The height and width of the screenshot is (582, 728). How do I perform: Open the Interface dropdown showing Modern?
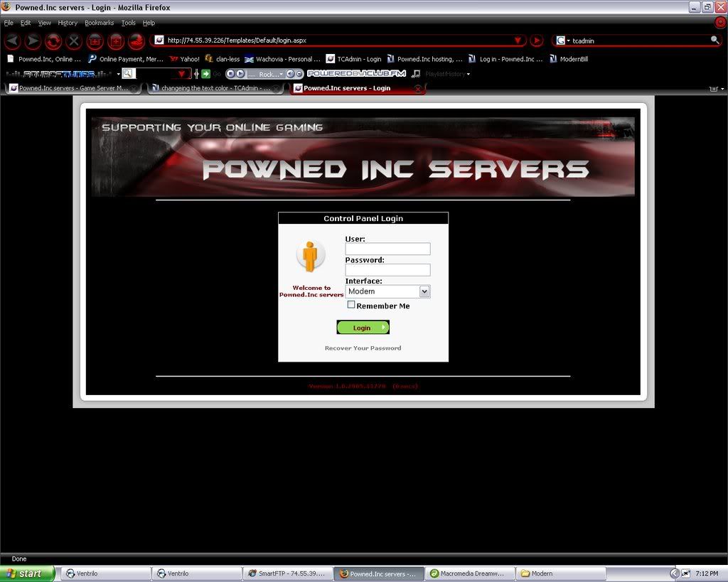coord(387,291)
